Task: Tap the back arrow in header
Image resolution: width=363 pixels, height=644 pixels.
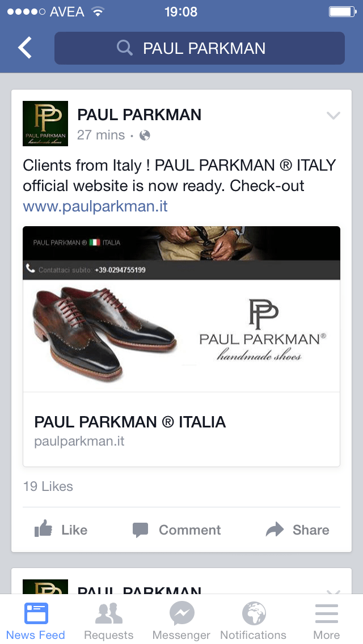Action: [x=24, y=48]
